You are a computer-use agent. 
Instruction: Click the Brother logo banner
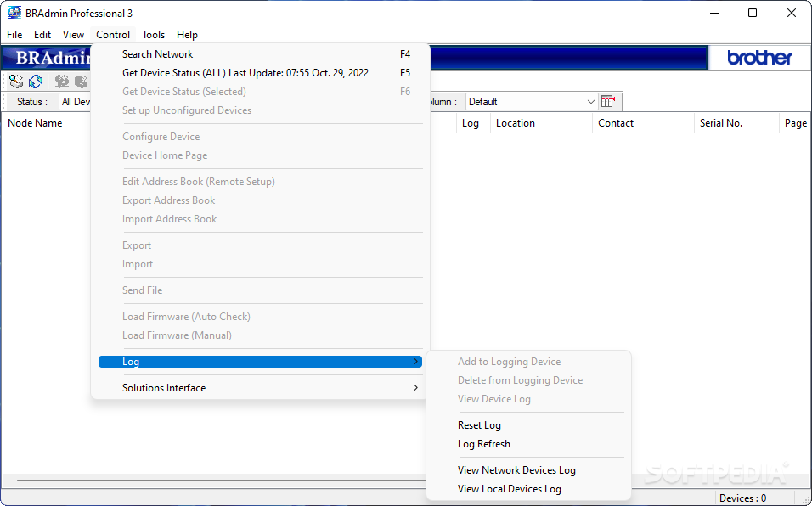click(x=759, y=58)
